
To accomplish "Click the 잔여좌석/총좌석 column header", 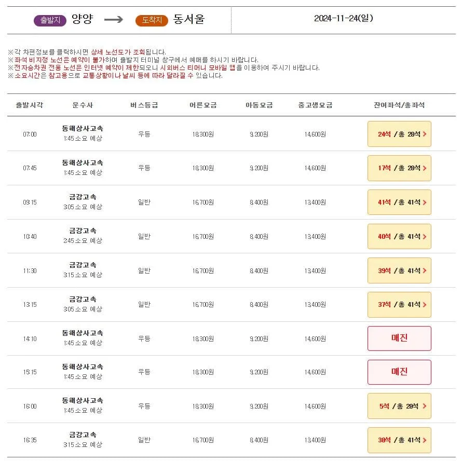I will pos(399,104).
